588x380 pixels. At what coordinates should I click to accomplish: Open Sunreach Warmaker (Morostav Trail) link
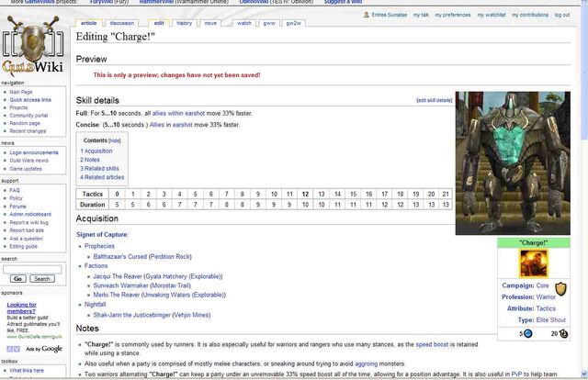pos(142,285)
